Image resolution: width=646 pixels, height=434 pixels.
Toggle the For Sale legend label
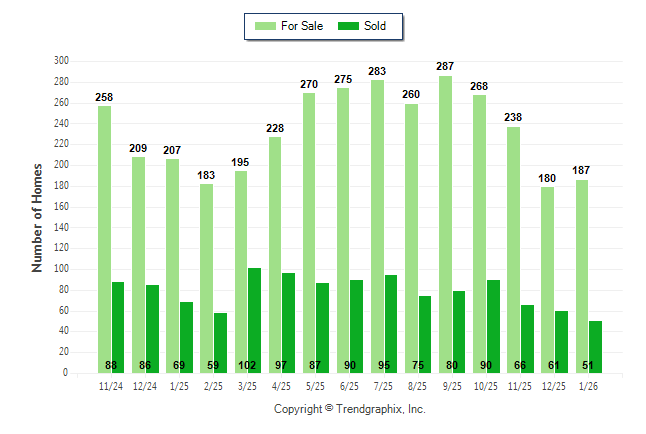(x=303, y=25)
